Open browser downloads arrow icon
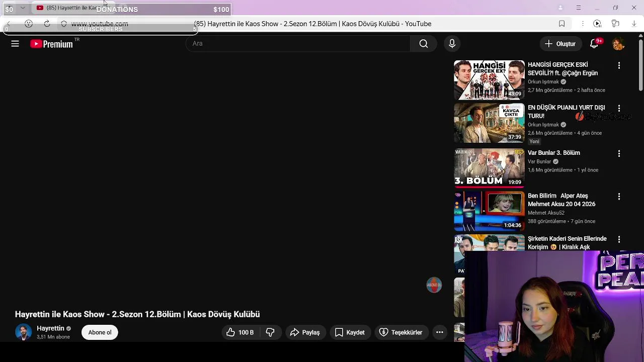Image resolution: width=644 pixels, height=362 pixels. 634,24
